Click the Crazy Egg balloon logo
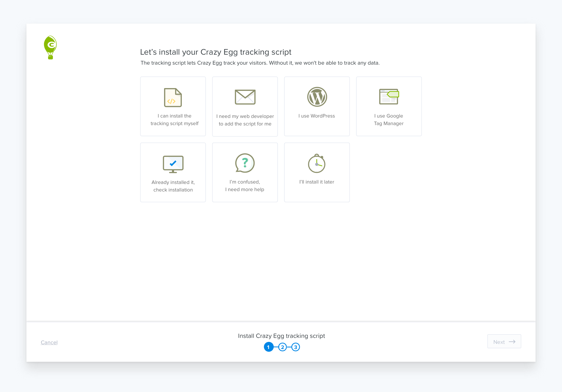Image resolution: width=562 pixels, height=392 pixels. 51,47
